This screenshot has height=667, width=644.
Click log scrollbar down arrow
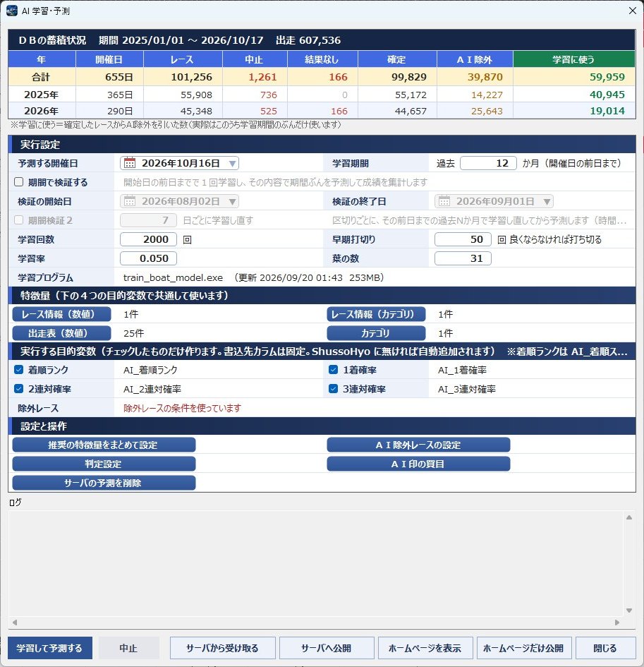click(x=629, y=611)
